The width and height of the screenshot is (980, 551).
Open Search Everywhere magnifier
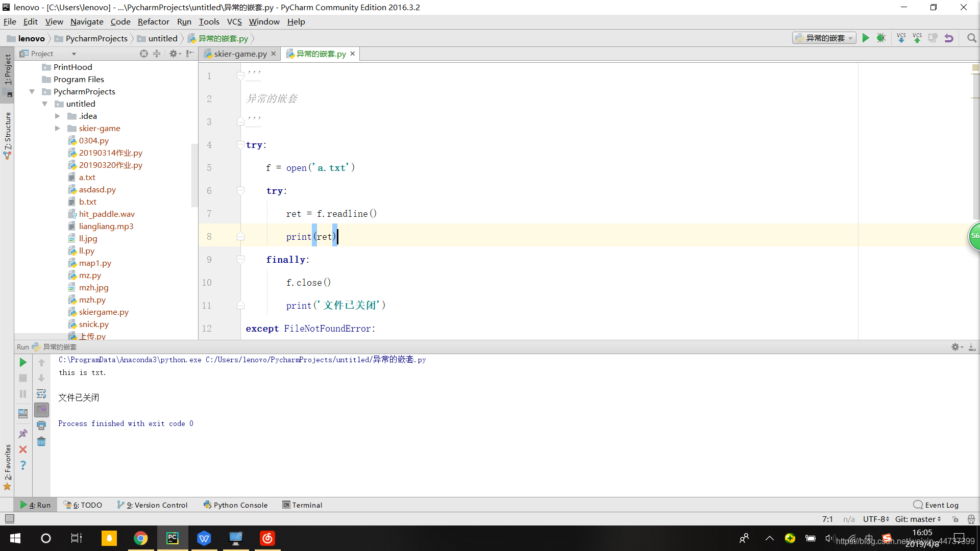[972, 38]
